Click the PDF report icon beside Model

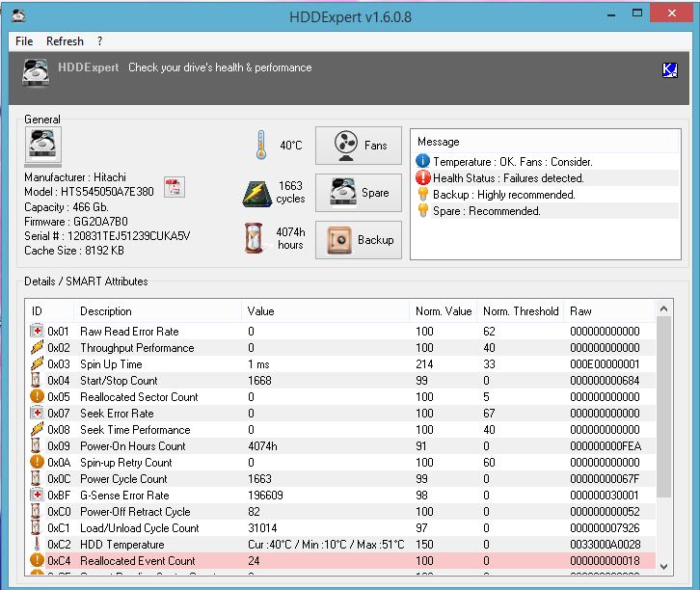point(175,187)
